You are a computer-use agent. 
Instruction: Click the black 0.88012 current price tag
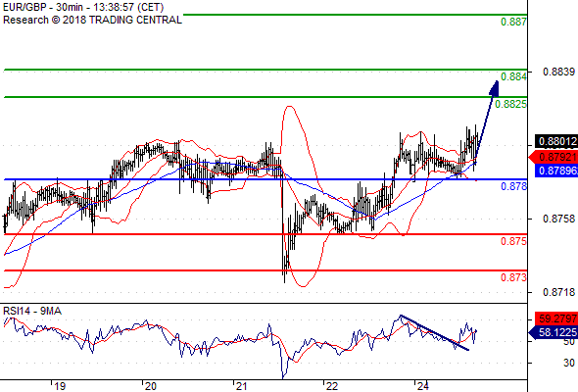[x=556, y=141]
